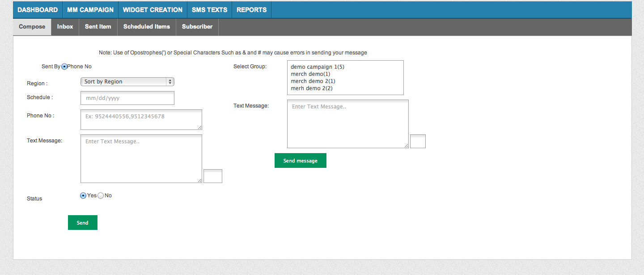Click counter box beside left Text Message
This screenshot has height=275, width=644.
(213, 176)
